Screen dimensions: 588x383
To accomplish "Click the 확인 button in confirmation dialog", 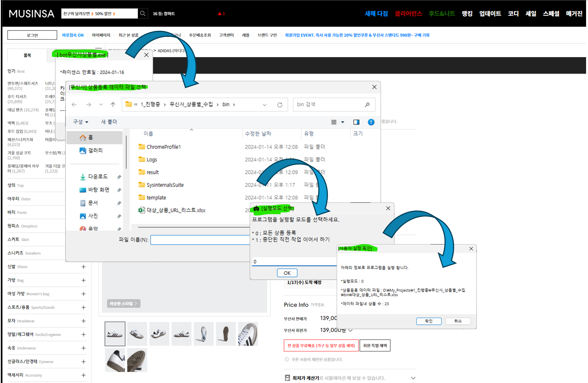I will tap(429, 321).
